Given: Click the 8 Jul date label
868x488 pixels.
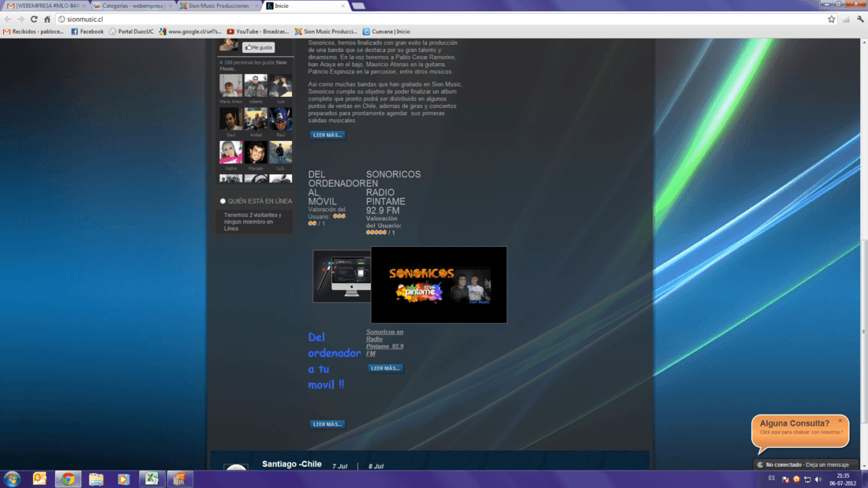Looking at the screenshot, I should click(x=376, y=467).
